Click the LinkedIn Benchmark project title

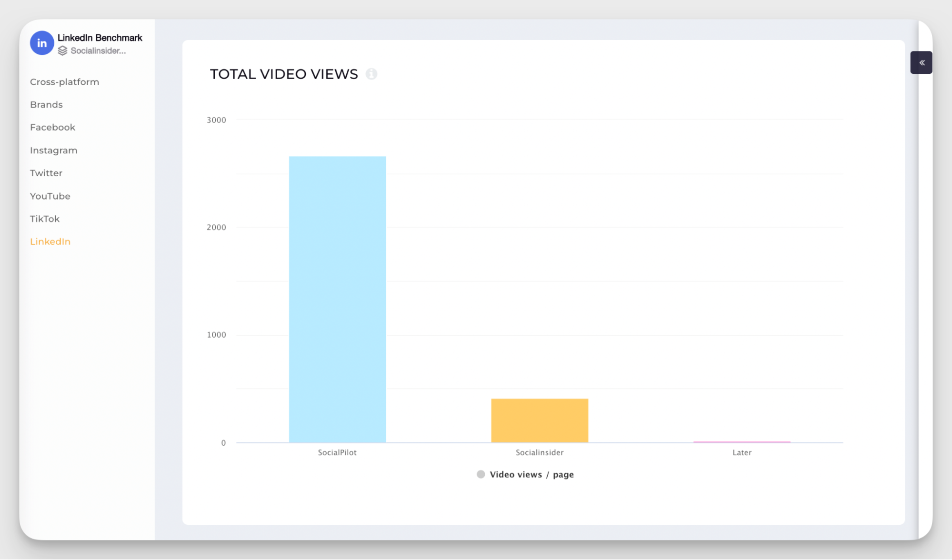click(x=100, y=38)
